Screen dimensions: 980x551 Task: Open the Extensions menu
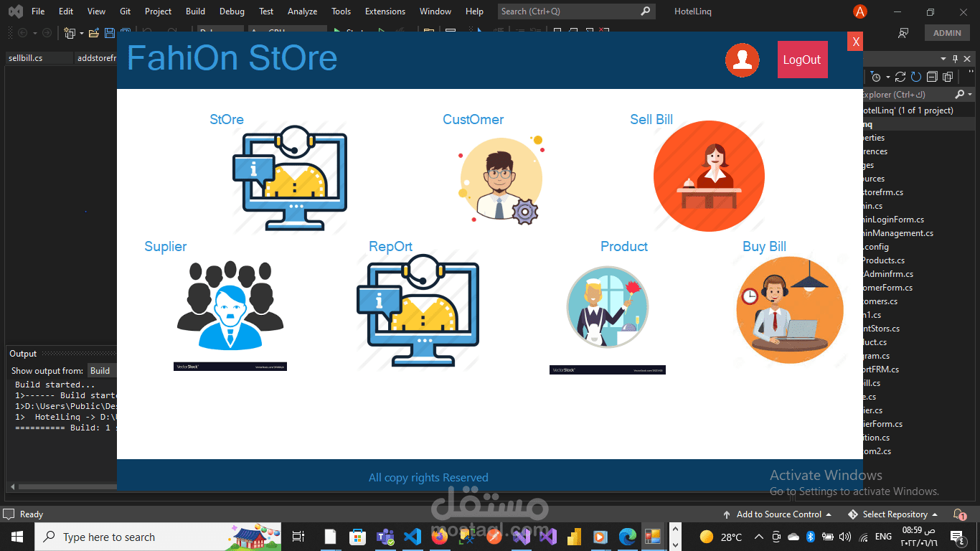[385, 11]
